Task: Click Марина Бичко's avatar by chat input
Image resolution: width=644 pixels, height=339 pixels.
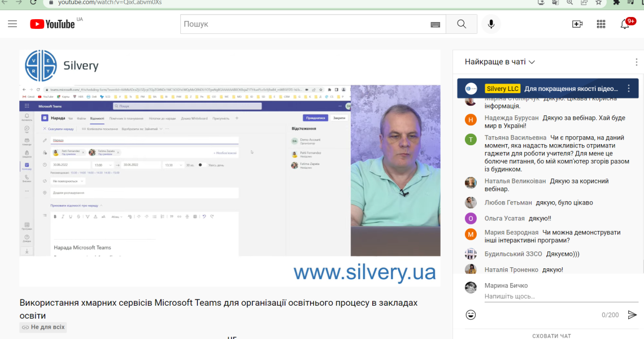Action: pos(471,288)
